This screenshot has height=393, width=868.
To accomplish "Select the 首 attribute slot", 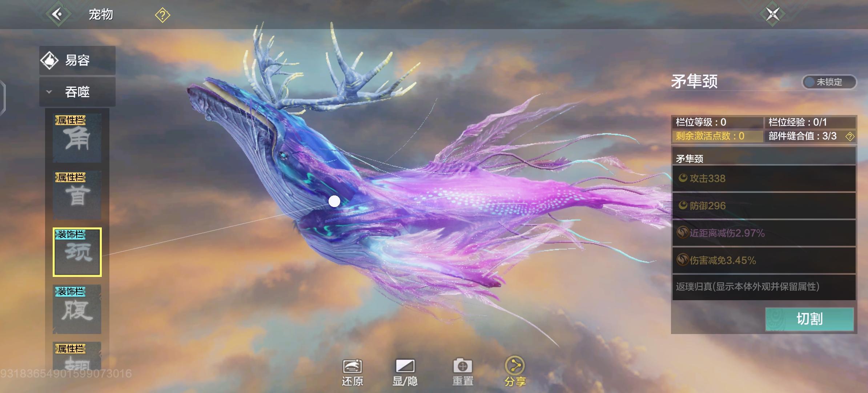I will pyautogui.click(x=77, y=195).
